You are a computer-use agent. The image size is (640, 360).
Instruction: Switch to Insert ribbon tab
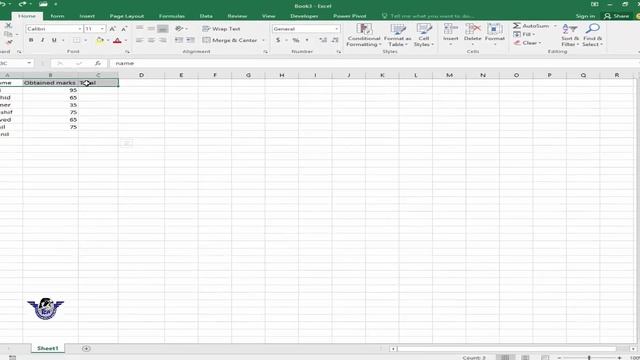pyautogui.click(x=87, y=16)
